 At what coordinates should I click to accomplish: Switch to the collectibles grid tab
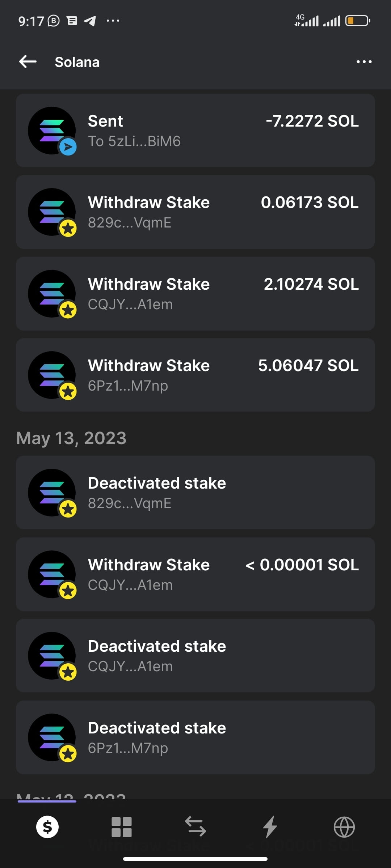122,827
